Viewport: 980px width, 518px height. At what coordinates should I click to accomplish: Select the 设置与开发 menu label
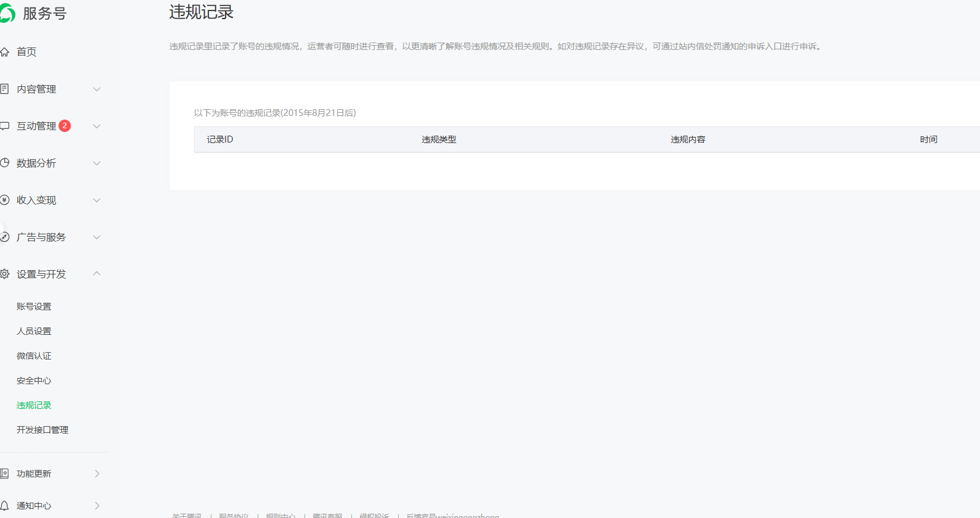pyautogui.click(x=41, y=274)
